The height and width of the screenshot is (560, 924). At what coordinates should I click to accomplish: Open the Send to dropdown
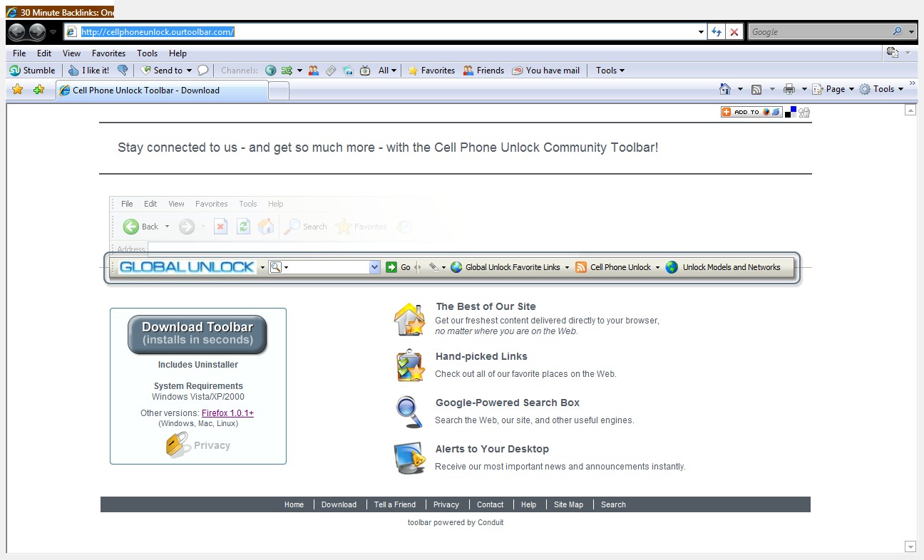pyautogui.click(x=166, y=71)
